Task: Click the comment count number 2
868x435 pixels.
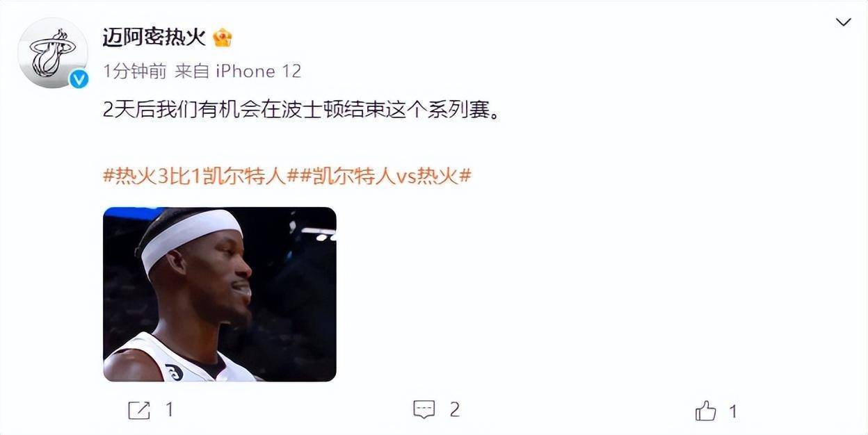Action: [454, 409]
